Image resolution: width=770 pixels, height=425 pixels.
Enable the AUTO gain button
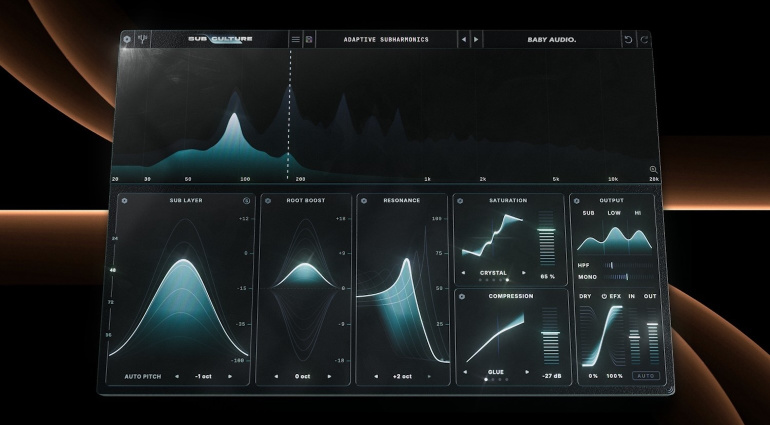click(646, 376)
